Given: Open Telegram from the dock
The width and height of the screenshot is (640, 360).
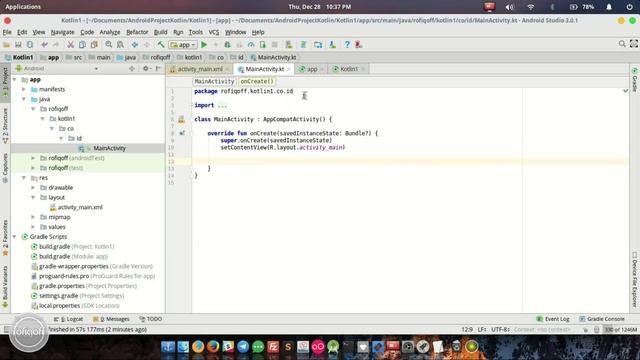Looking at the screenshot, I should (243, 347).
